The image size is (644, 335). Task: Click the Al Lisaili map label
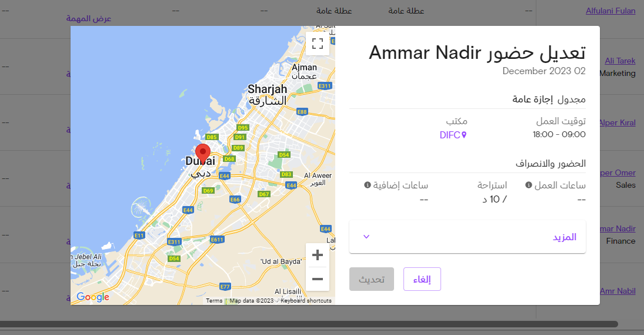point(288,291)
